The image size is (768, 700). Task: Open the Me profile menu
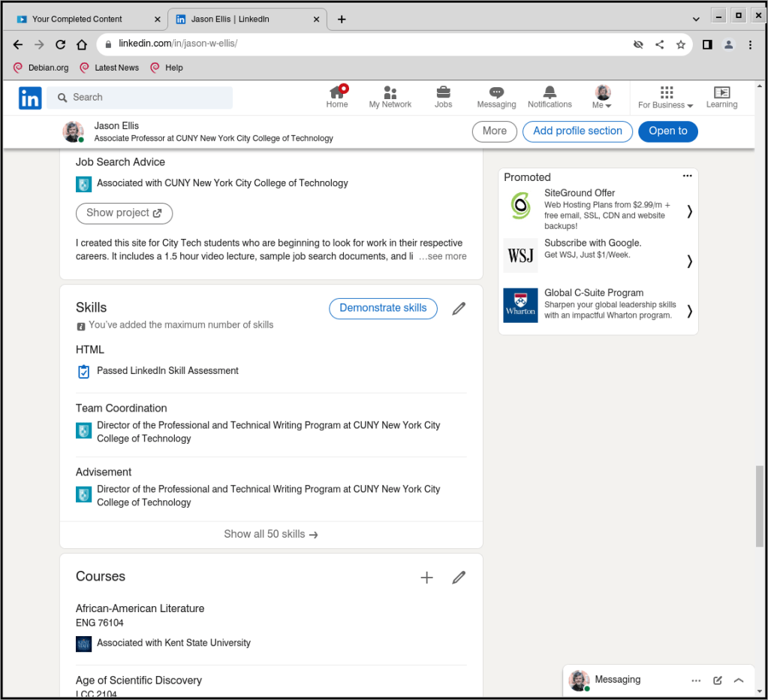pos(602,96)
